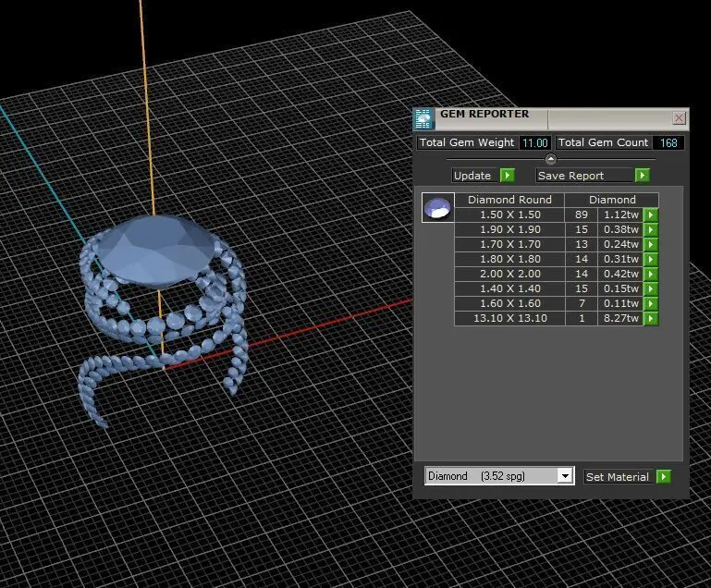Click the Gem Reporter title bar icon

(x=424, y=118)
